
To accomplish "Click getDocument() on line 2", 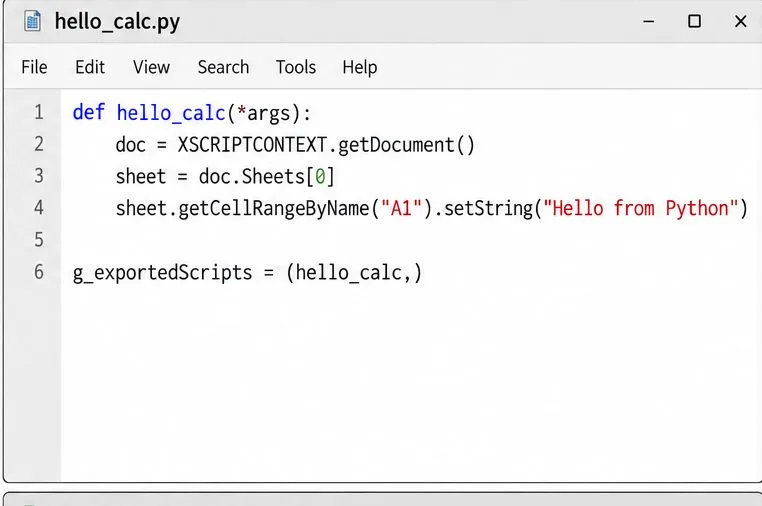I will point(406,145).
